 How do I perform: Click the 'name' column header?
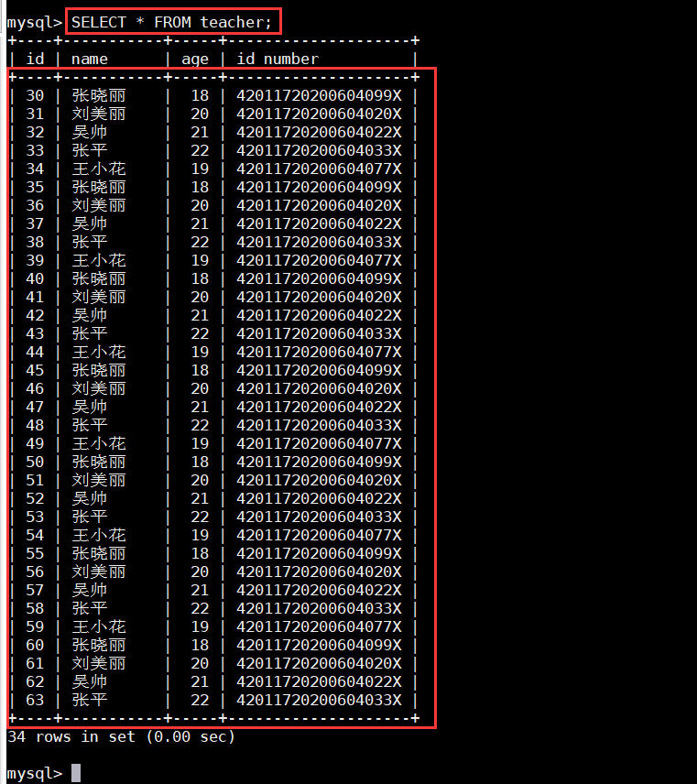pos(90,59)
